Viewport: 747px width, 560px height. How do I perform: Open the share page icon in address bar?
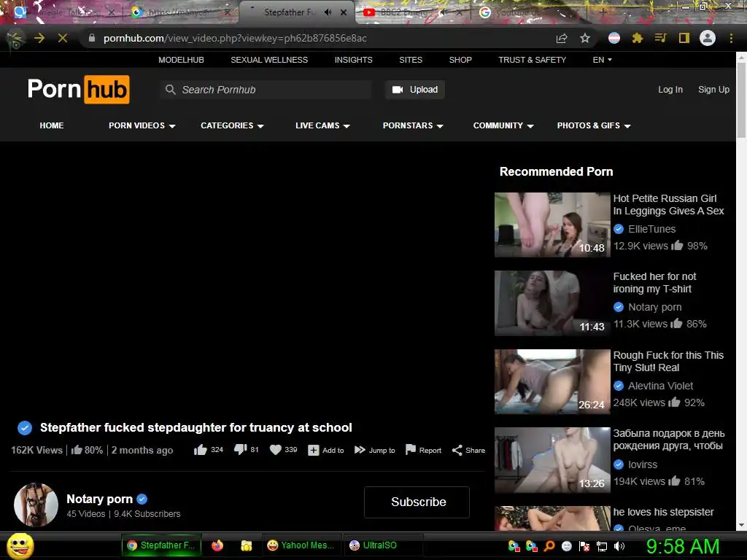click(x=562, y=38)
